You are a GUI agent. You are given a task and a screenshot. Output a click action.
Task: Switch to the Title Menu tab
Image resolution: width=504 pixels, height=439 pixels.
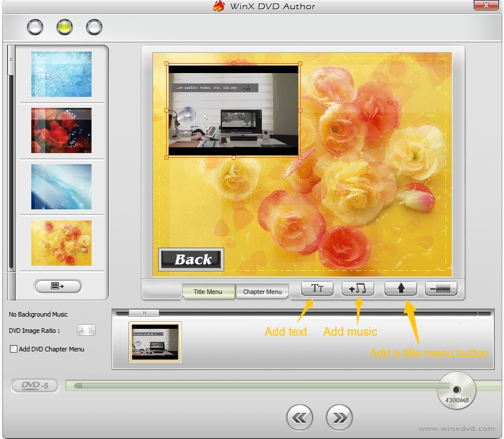pos(208,292)
